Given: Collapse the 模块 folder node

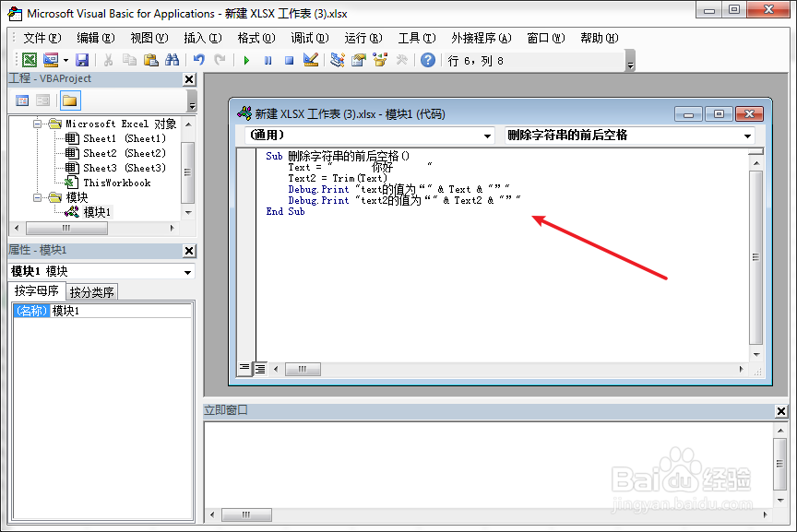Looking at the screenshot, I should pos(37,197).
